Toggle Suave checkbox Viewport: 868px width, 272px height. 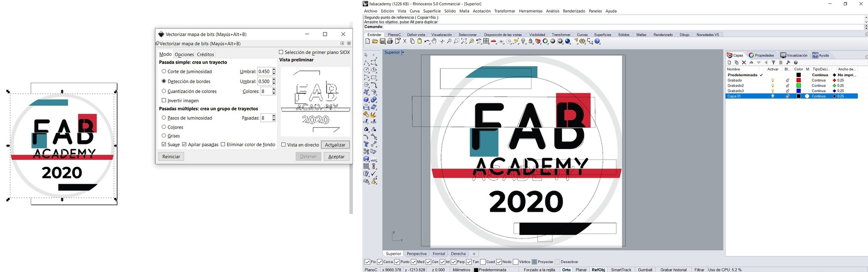[x=164, y=144]
